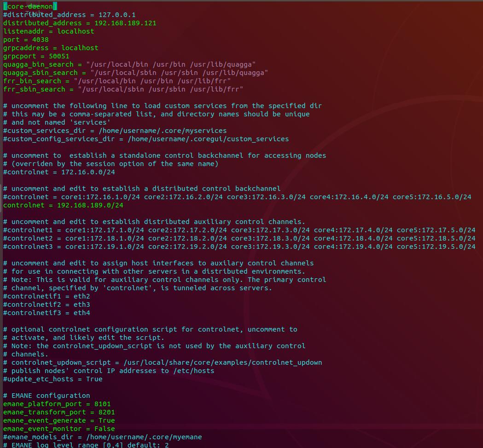
Task: Click the line 'distributed_address = 192.168.189.121'
Action: 80,23
